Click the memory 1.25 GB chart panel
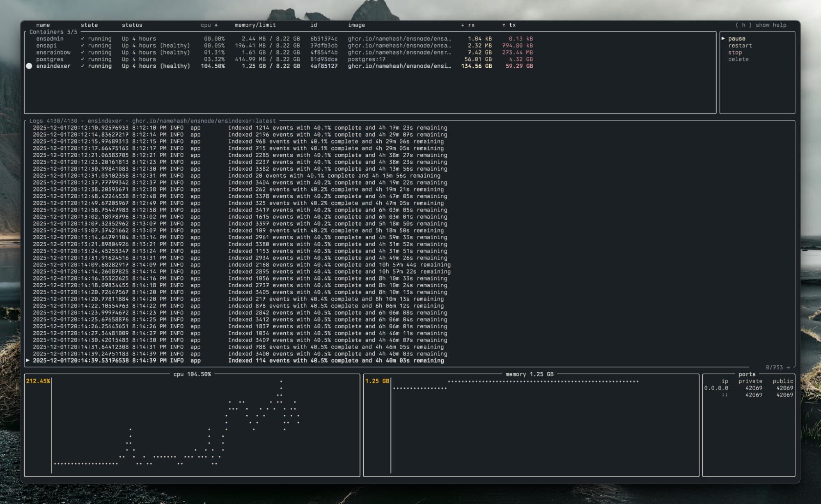The image size is (821, 504). [x=531, y=425]
